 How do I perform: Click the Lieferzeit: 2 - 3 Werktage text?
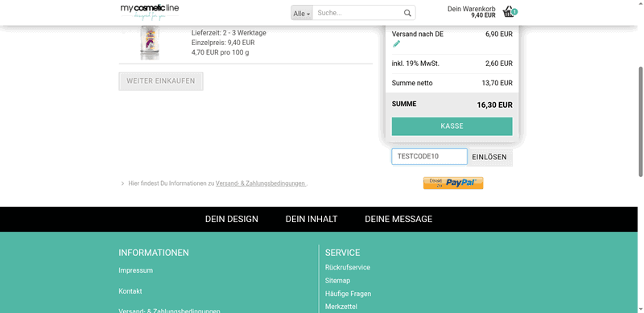[229, 33]
